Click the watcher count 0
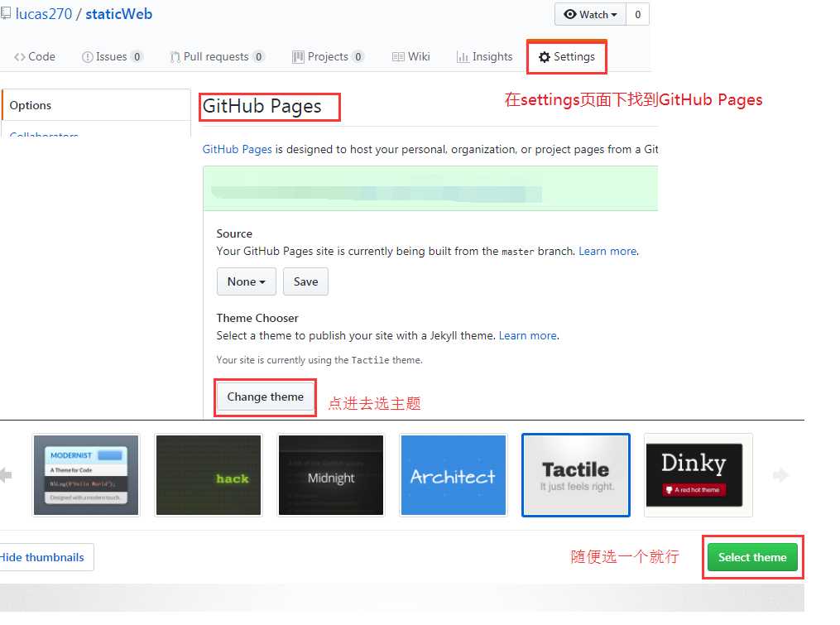This screenshot has width=840, height=625. pyautogui.click(x=637, y=14)
